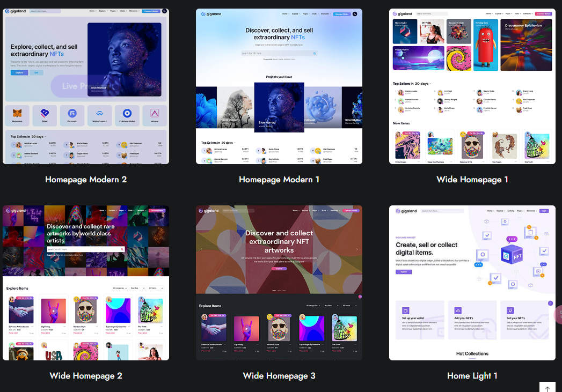Click the "Hot Collections" heading in Home Light 1
The image size is (562, 392).
point(472,354)
